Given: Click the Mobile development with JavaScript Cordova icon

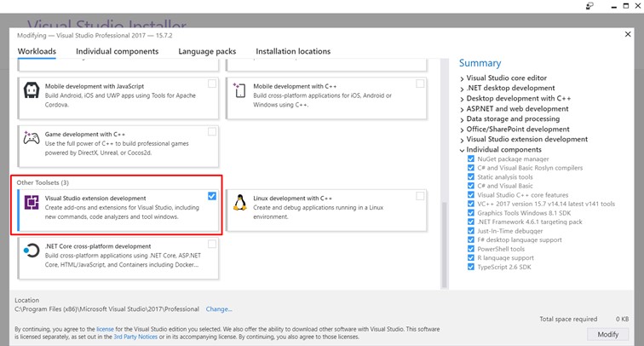Looking at the screenshot, I should pos(32,90).
